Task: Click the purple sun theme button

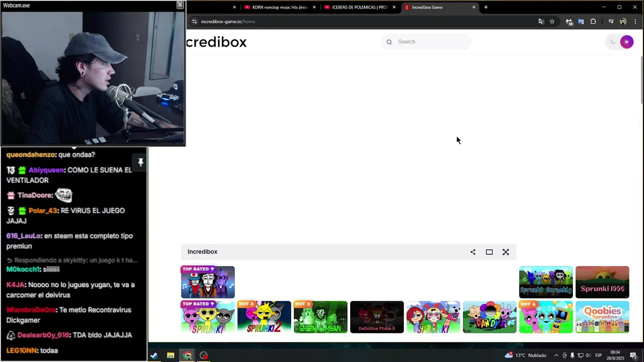Action: 626,42
